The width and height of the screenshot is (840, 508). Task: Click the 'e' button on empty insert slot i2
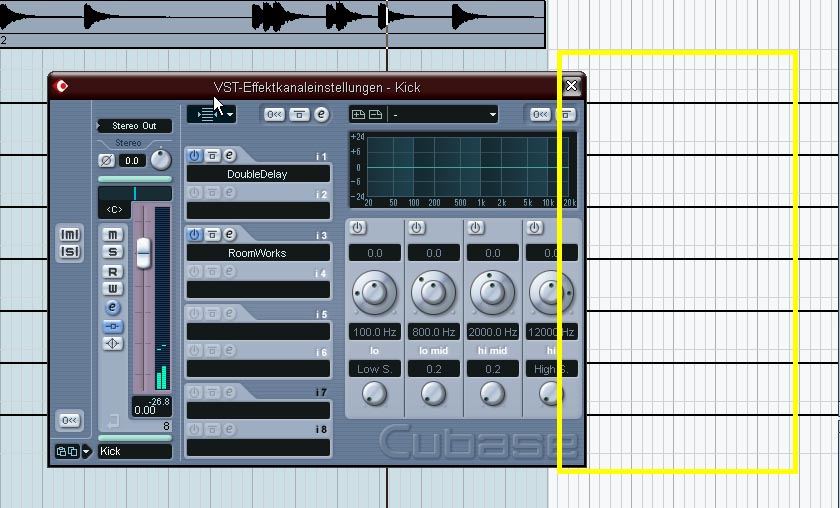point(229,192)
